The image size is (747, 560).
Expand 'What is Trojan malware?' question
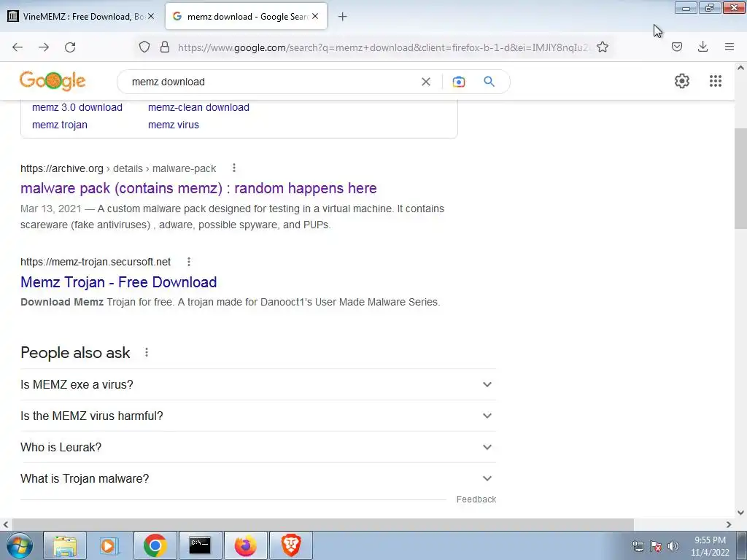pos(258,478)
